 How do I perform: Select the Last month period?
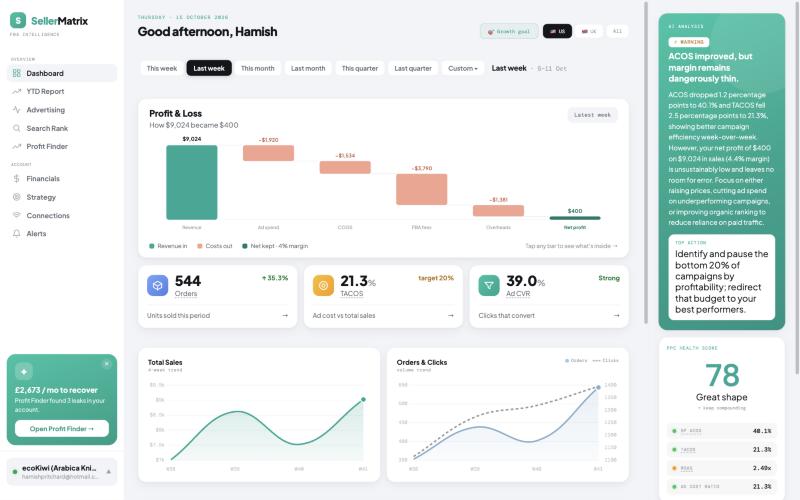[x=308, y=68]
